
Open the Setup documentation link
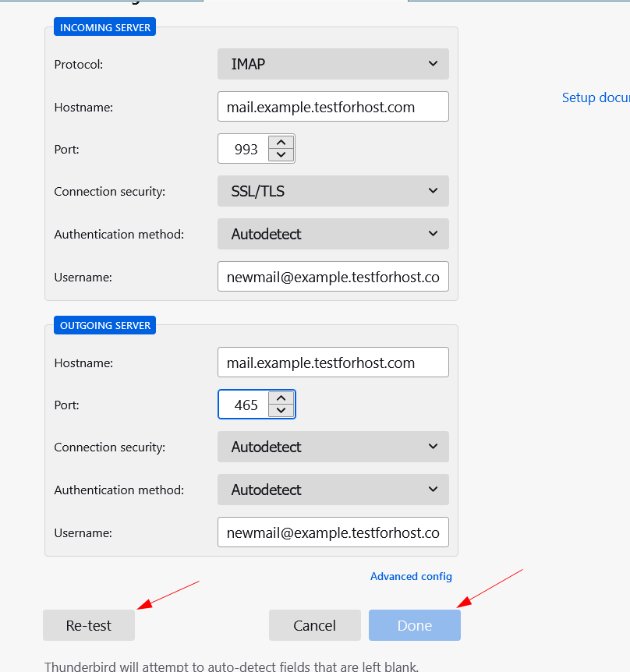pos(595,97)
